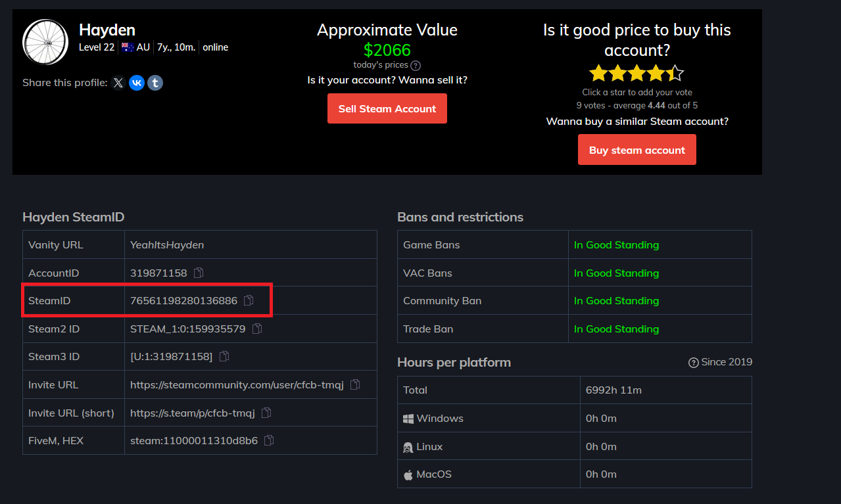Open the steamcommunity invite URL link
The height and width of the screenshot is (504, 841).
pyautogui.click(x=237, y=384)
